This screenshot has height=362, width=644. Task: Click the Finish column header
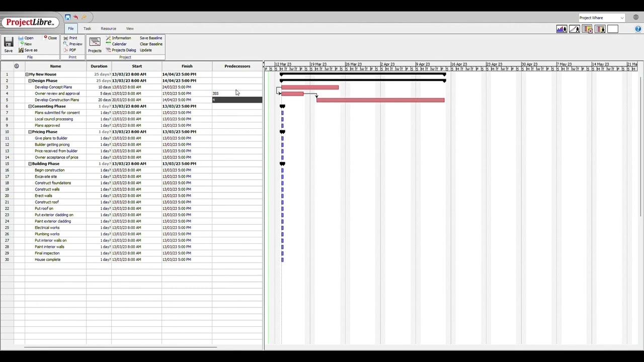(x=187, y=66)
